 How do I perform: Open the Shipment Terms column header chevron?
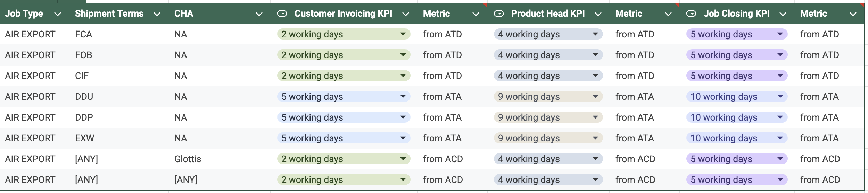pos(157,14)
